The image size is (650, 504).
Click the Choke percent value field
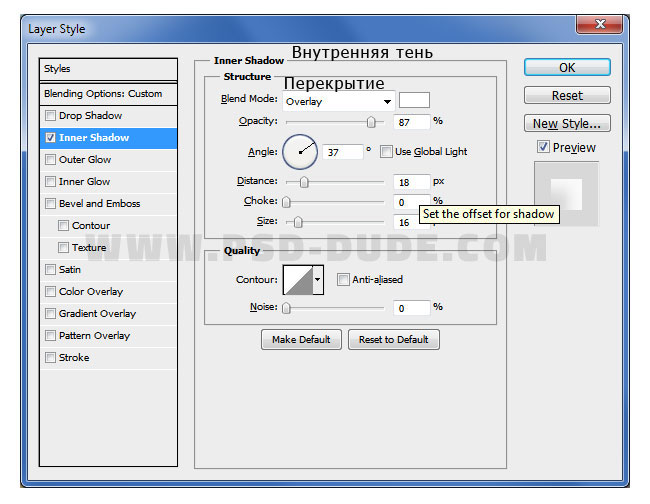[411, 202]
